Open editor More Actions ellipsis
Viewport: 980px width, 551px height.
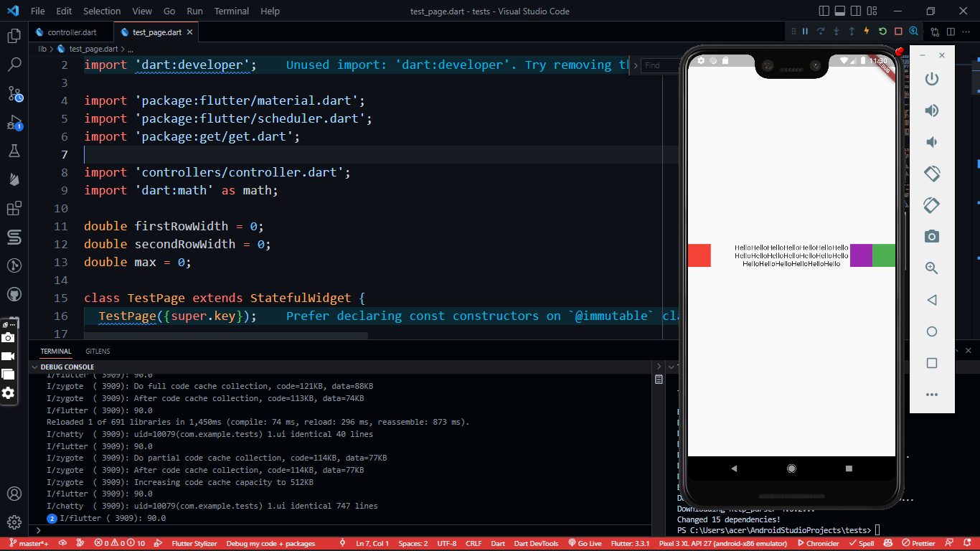pos(966,32)
